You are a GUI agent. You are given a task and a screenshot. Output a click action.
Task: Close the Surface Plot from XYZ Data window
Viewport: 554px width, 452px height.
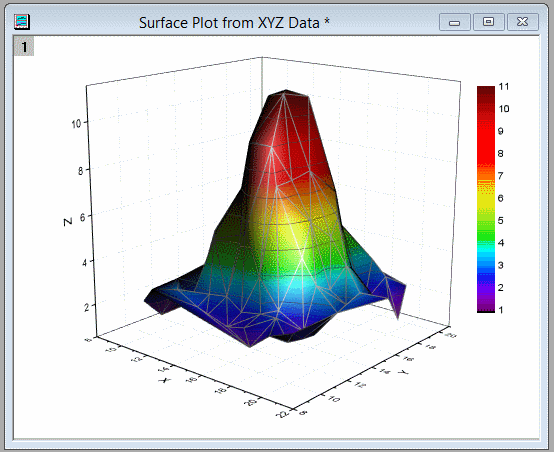(523, 22)
